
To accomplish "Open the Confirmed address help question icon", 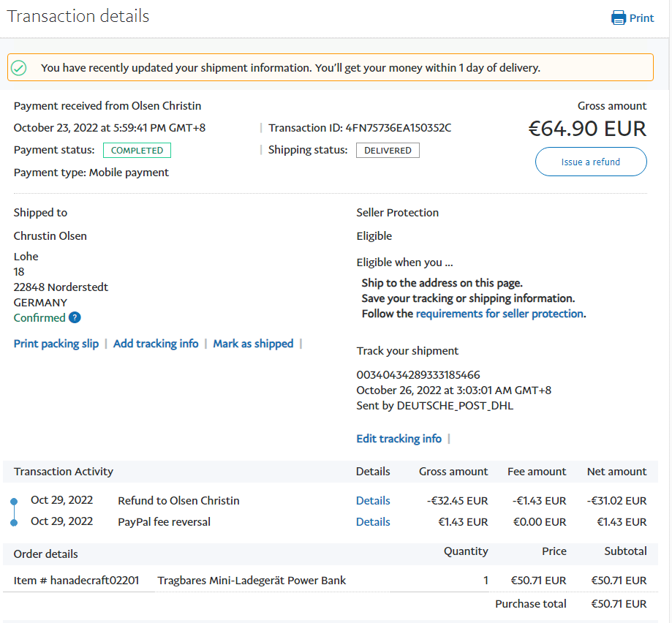I will coord(75,318).
